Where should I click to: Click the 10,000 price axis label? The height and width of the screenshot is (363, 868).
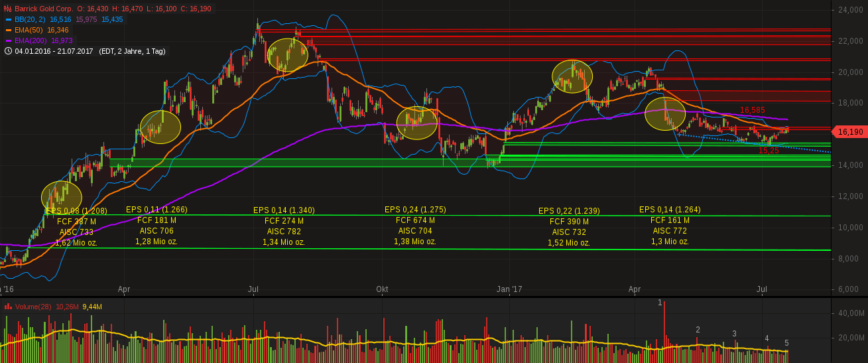point(849,227)
